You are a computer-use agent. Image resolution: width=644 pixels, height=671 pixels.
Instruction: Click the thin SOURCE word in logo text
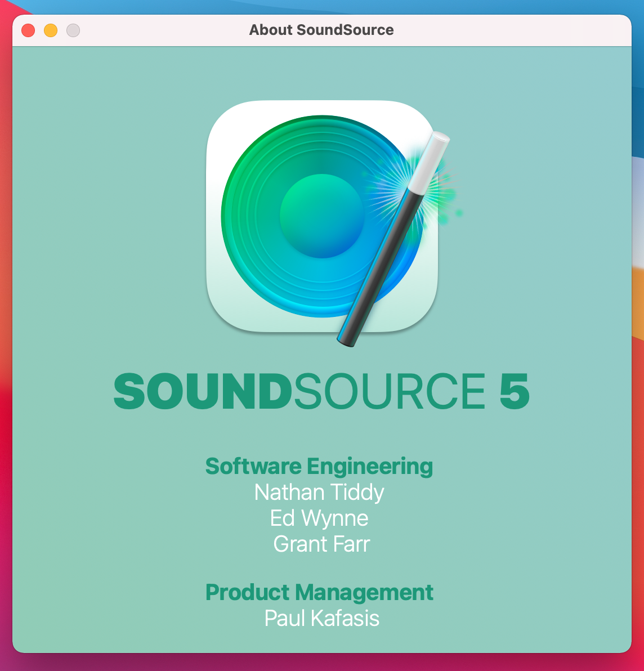390,391
